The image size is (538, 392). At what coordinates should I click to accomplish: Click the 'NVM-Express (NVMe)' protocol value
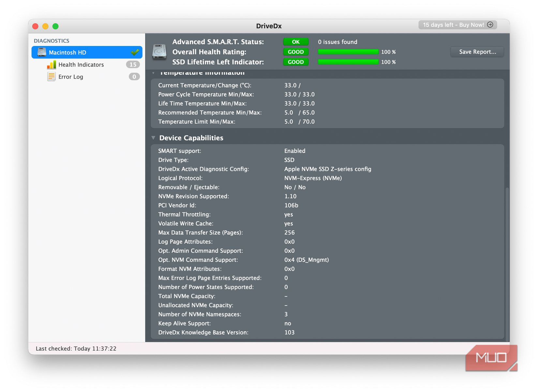pos(313,178)
